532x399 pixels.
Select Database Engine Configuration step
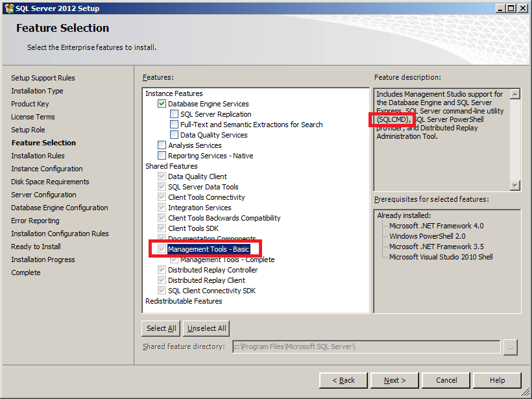click(x=60, y=208)
